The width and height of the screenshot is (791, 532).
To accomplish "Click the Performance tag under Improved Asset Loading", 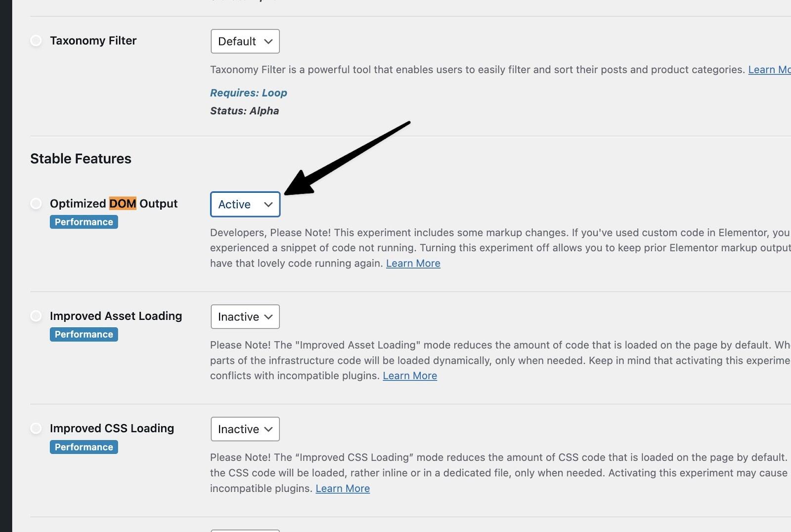I will pos(84,335).
